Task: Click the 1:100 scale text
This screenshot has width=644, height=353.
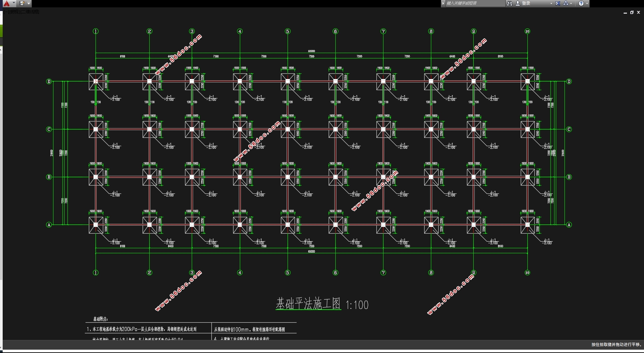Action: 357,305
